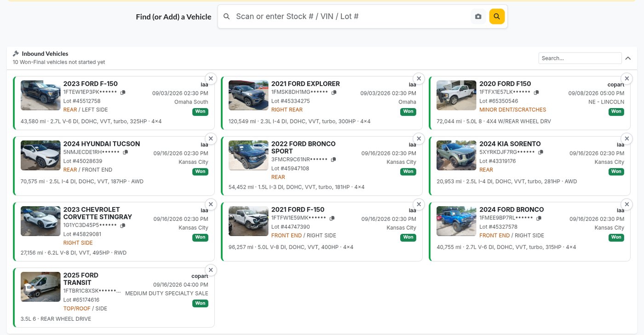
Task: Click Won badge on 2025 Ford Transit card
Action: pyautogui.click(x=200, y=303)
